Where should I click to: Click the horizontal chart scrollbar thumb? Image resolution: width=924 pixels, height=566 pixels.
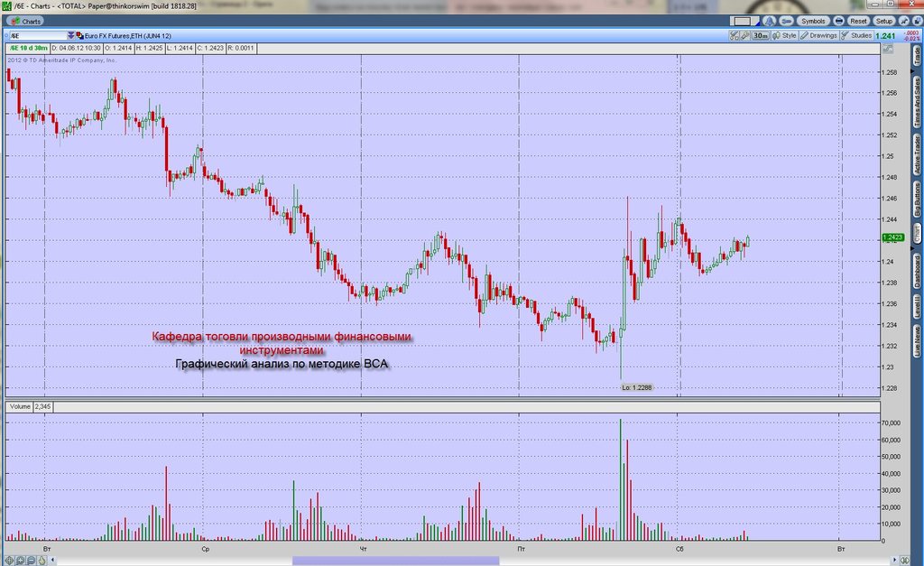click(396, 561)
